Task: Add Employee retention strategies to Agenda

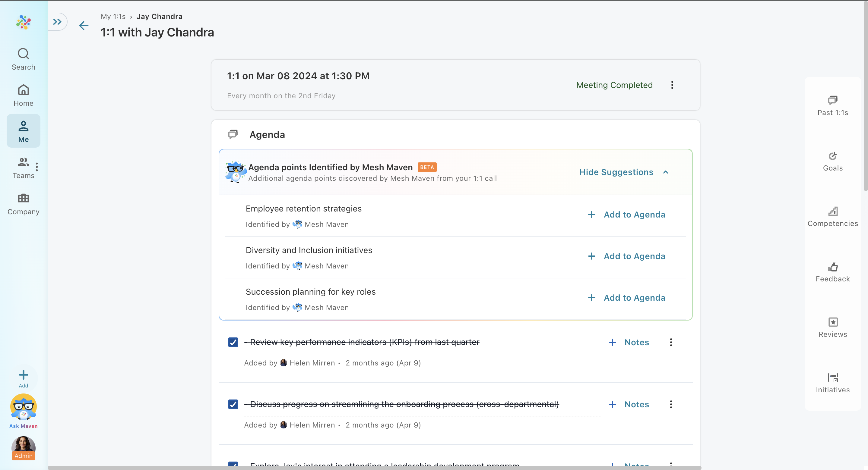Action: tap(626, 215)
